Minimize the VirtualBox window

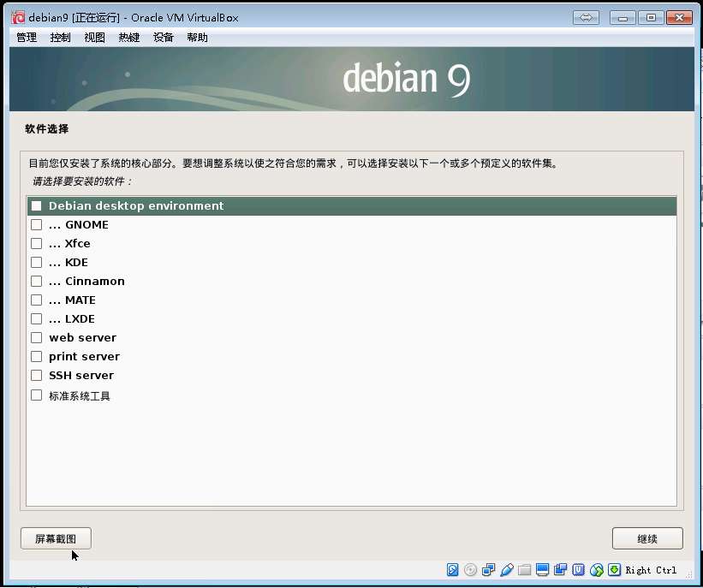pos(623,17)
